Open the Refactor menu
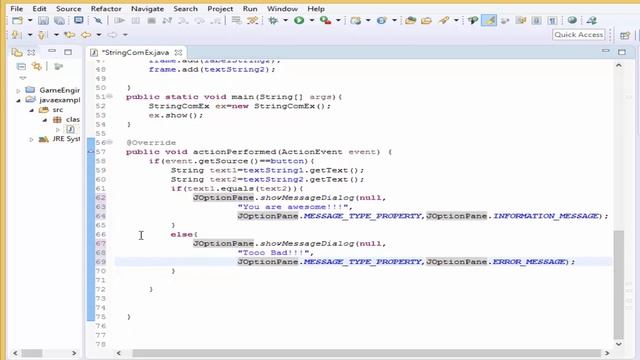This screenshot has height=360, width=640. pyautogui.click(x=106, y=9)
